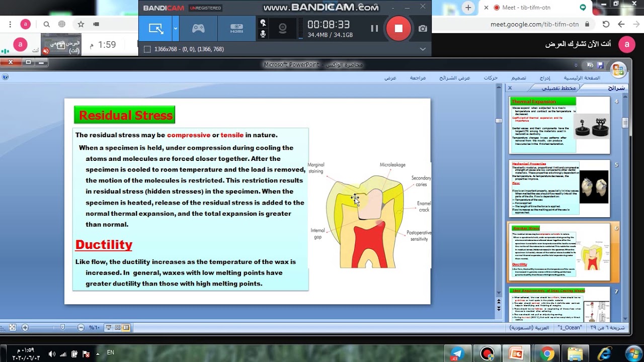
Task: Open the عرض ribbon tab
Action: click(390, 78)
